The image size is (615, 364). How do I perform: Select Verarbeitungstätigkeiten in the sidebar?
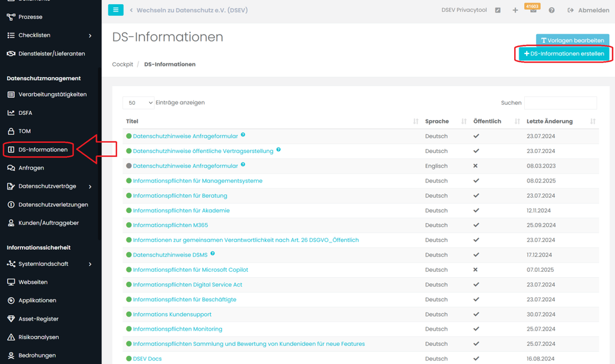coord(52,94)
